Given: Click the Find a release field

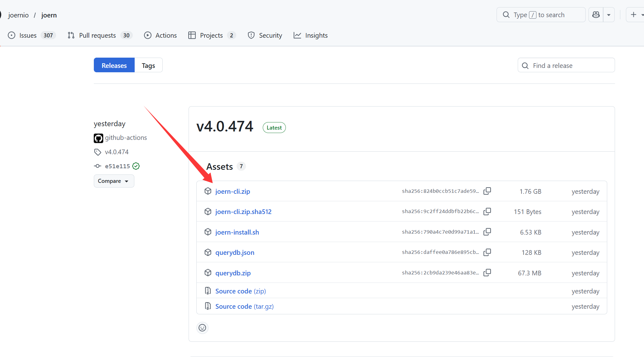Looking at the screenshot, I should point(566,65).
